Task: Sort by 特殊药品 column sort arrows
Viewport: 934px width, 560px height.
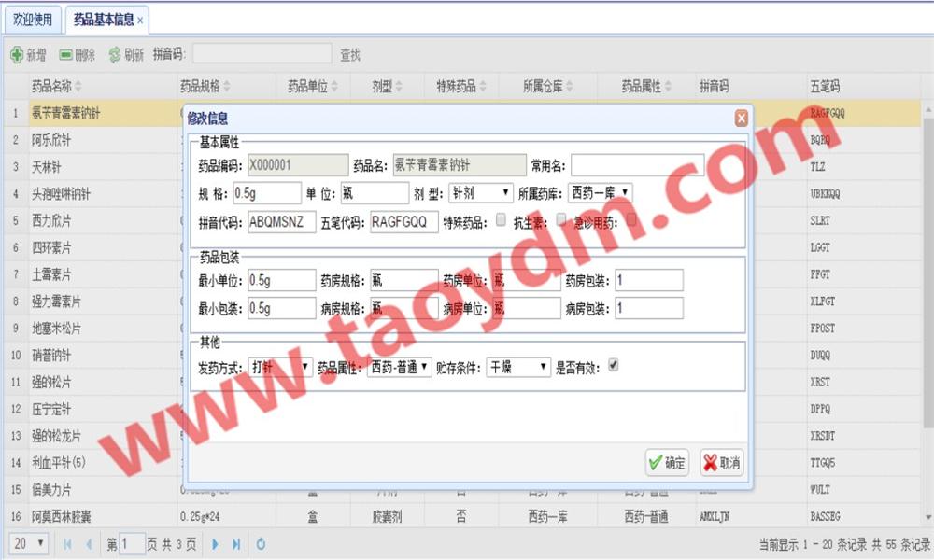Action: [483, 86]
